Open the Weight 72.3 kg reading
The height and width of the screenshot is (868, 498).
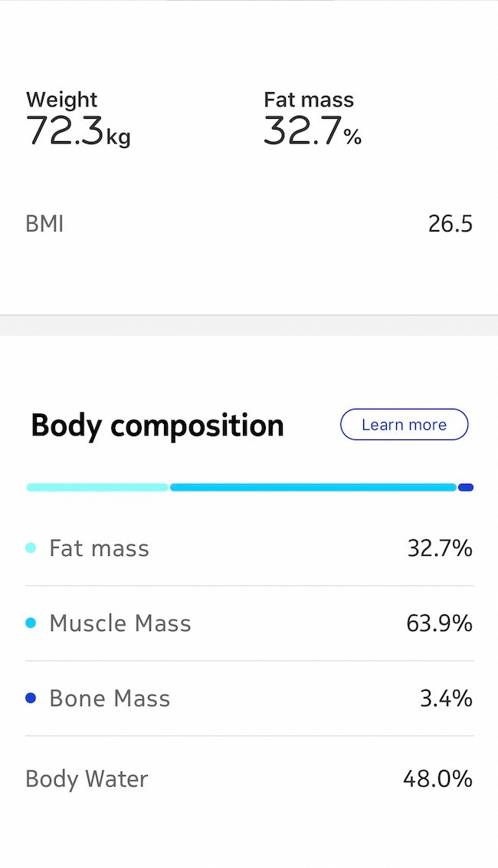click(x=78, y=118)
